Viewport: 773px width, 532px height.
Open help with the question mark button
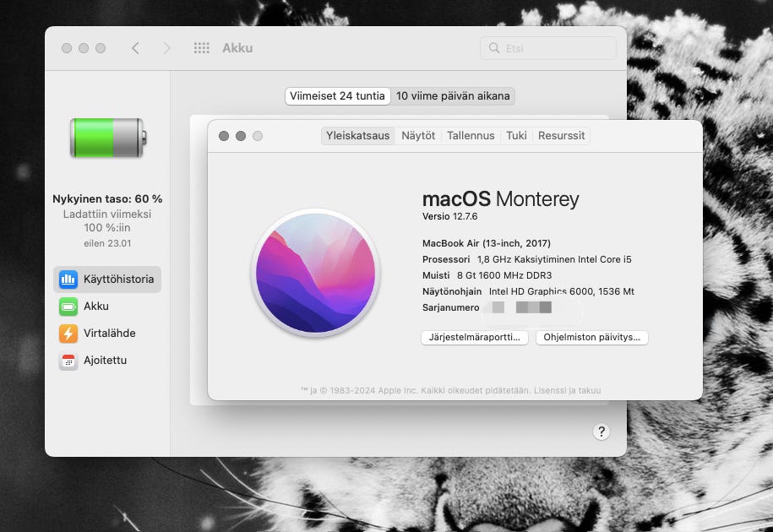click(601, 432)
